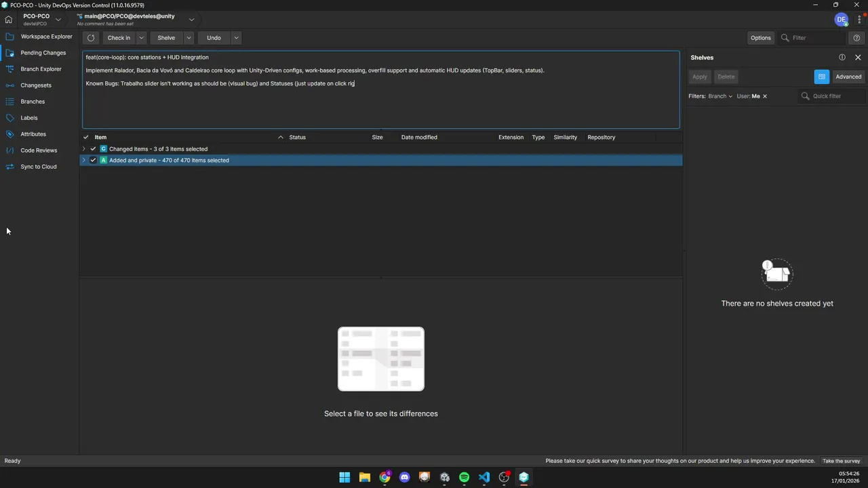Toggle the blue diff panel view icon
The height and width of the screenshot is (488, 868).
[822, 77]
